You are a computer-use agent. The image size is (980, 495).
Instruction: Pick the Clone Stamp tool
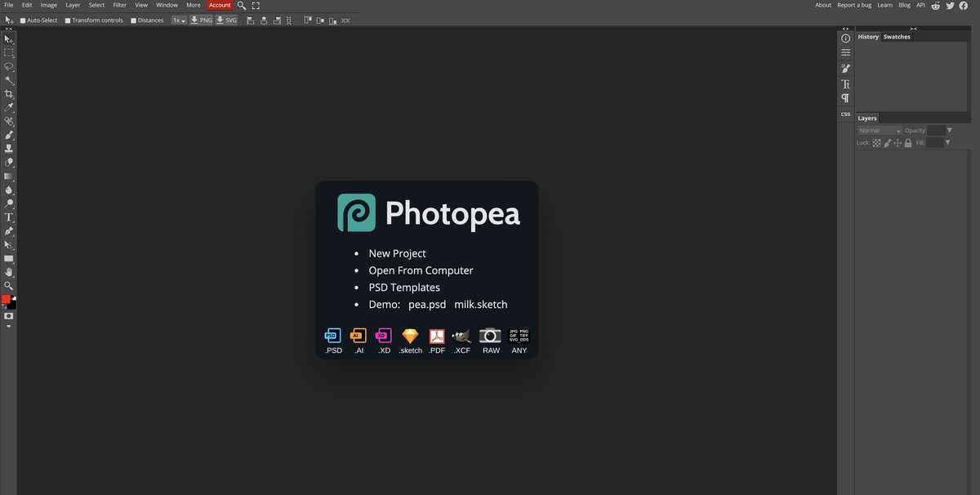(x=9, y=149)
